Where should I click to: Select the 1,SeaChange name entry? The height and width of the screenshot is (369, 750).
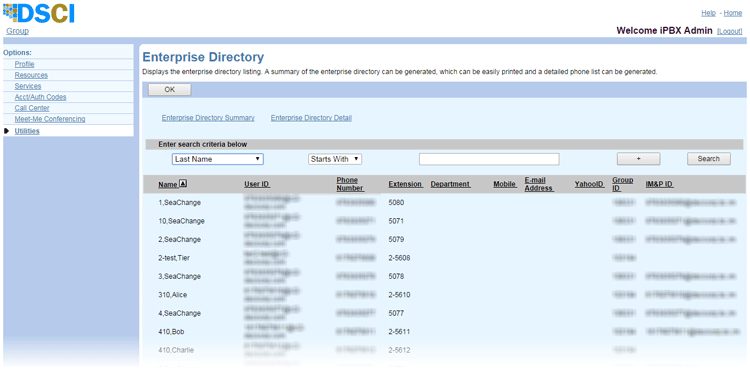[x=179, y=202]
